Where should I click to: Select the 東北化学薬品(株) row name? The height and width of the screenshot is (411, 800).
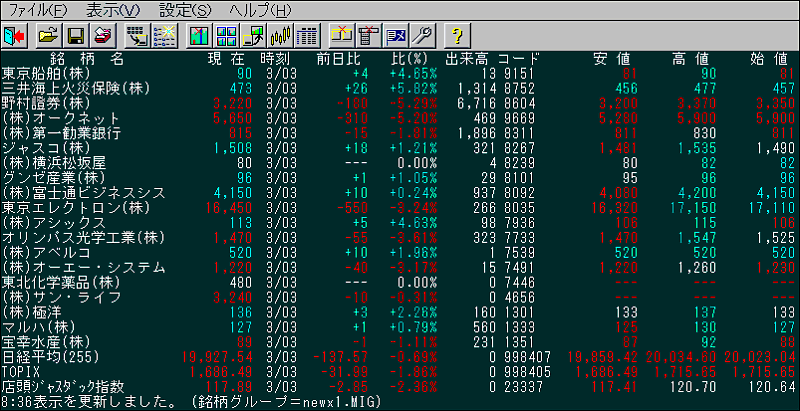point(61,282)
